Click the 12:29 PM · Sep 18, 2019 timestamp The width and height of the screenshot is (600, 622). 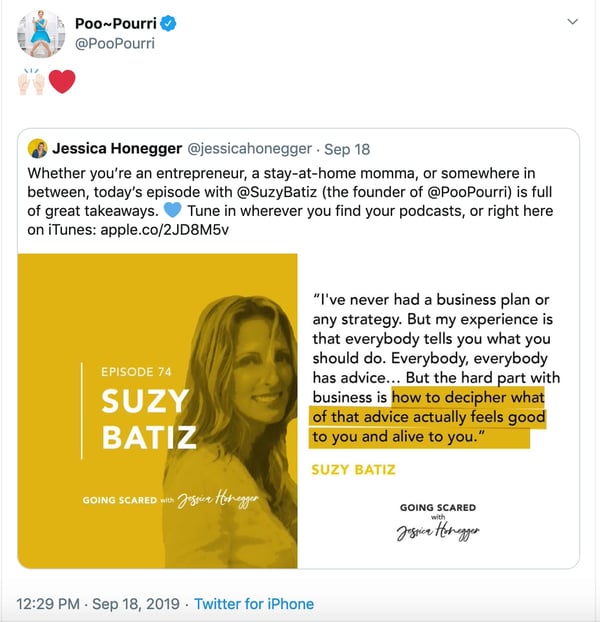98,604
